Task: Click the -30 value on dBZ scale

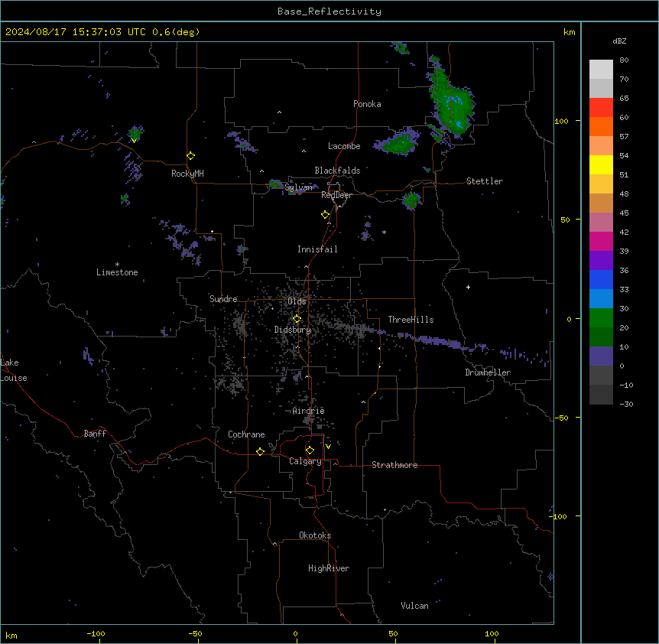Action: 626,404
